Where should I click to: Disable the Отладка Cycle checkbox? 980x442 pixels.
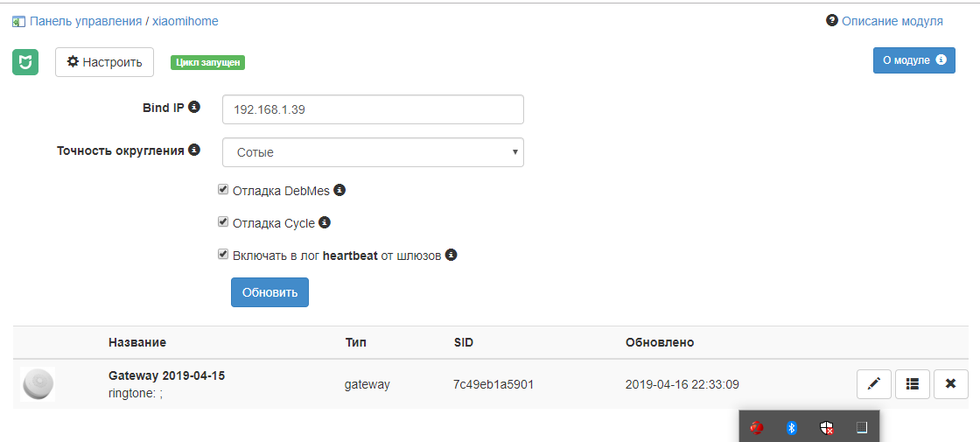[x=223, y=222]
